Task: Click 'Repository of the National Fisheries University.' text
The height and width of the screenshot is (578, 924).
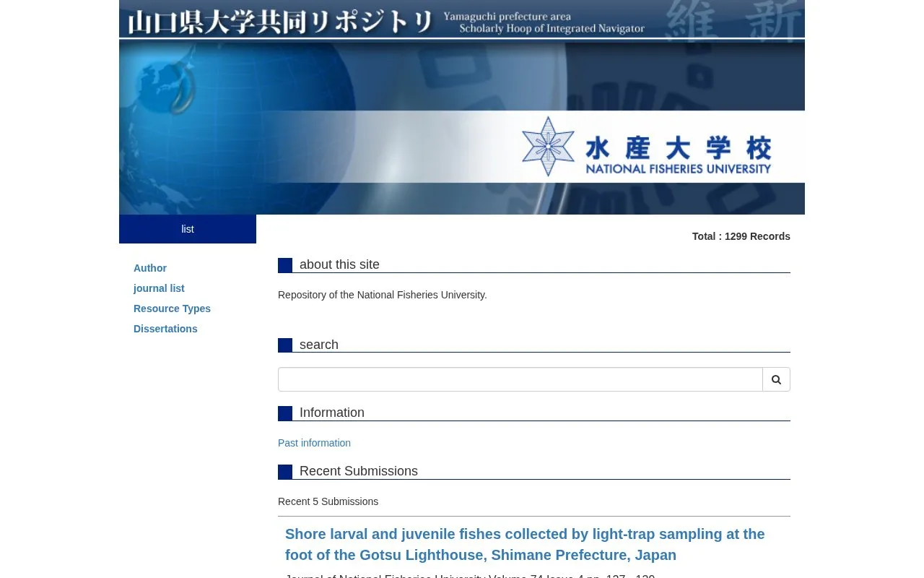Action: [383, 295]
